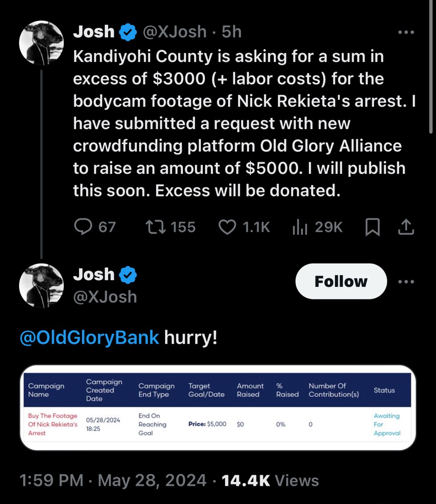Click the Josh display name in reply
Image resolution: width=436 pixels, height=504 pixels.
click(x=94, y=275)
